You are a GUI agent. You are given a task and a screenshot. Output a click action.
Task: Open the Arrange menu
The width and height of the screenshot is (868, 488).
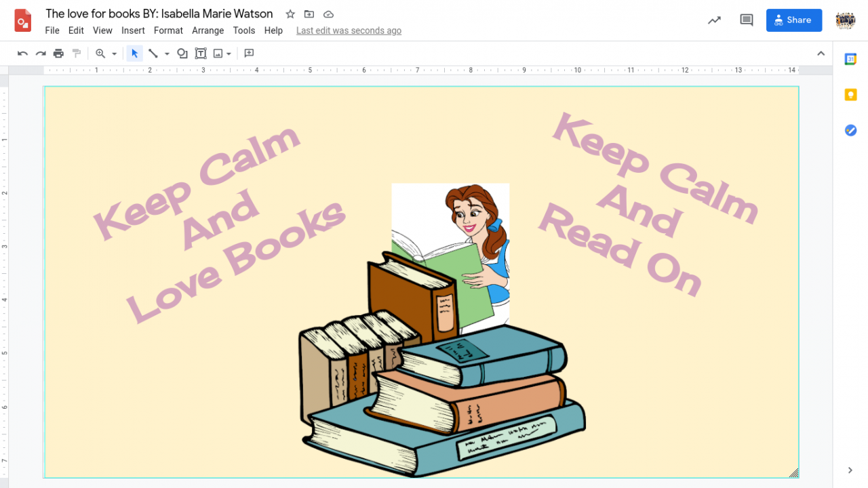[x=208, y=30]
